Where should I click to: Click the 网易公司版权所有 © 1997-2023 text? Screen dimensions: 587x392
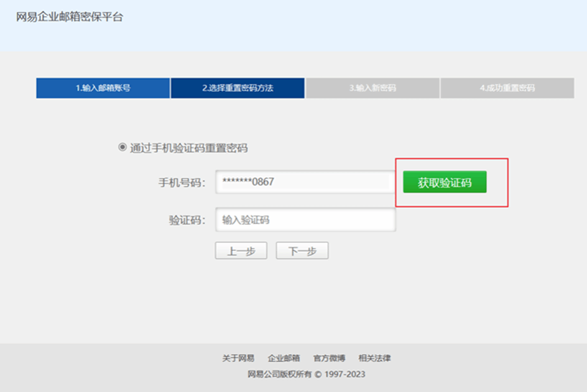pos(306,374)
